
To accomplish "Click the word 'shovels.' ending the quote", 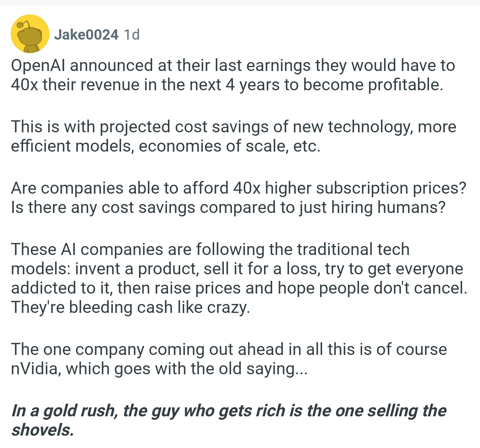I will pyautogui.click(x=43, y=430).
